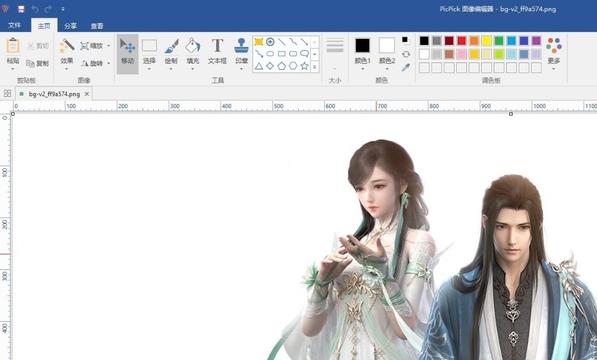Click the 颜色1 black color swatch
Viewport: 597px width, 360px height.
coord(362,46)
